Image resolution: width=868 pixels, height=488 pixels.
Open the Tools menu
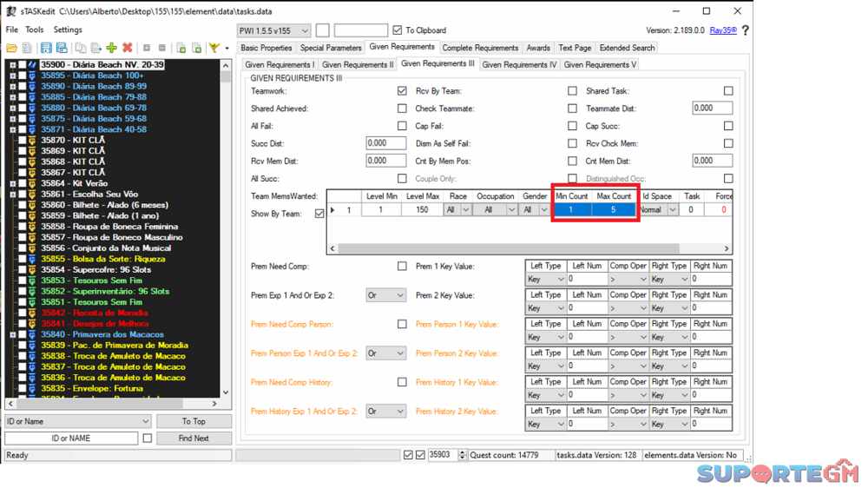pyautogui.click(x=35, y=30)
